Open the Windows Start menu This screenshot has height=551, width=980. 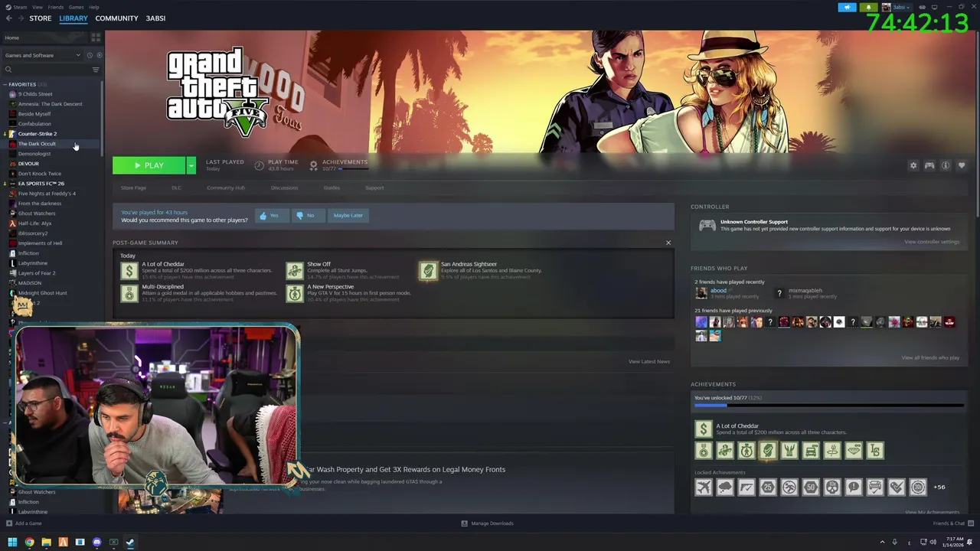pyautogui.click(x=12, y=542)
